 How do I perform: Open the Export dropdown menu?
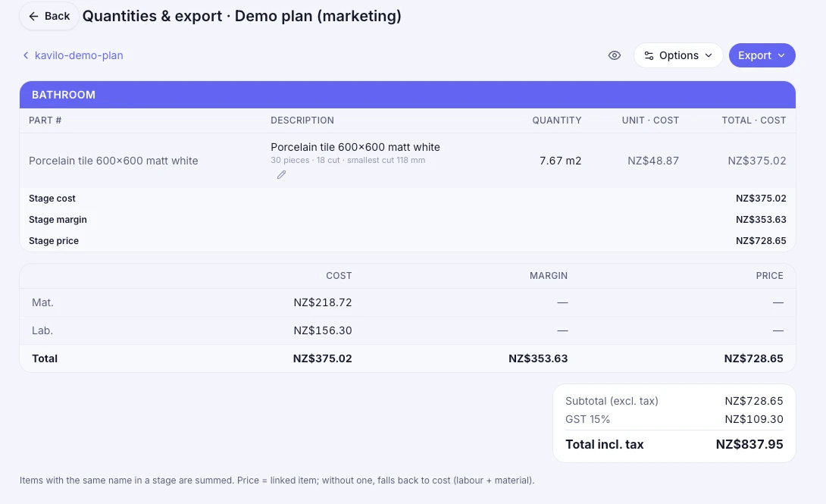[762, 55]
